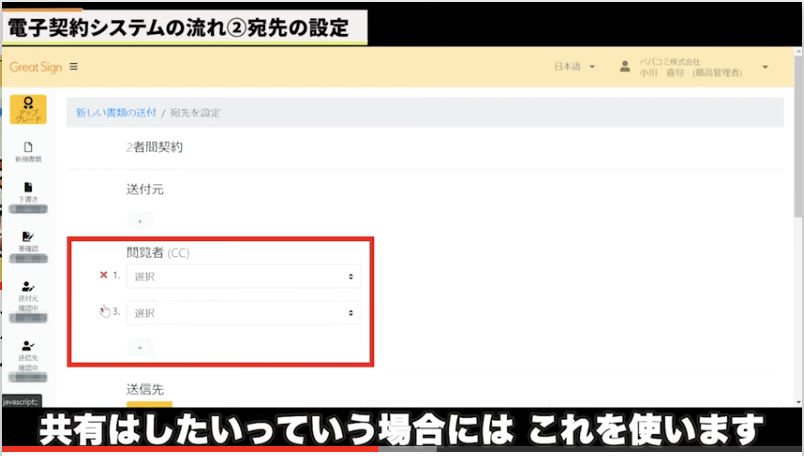Click the page vertical scrollbar
Image resolution: width=804 pixels, height=456 pixels.
797,200
